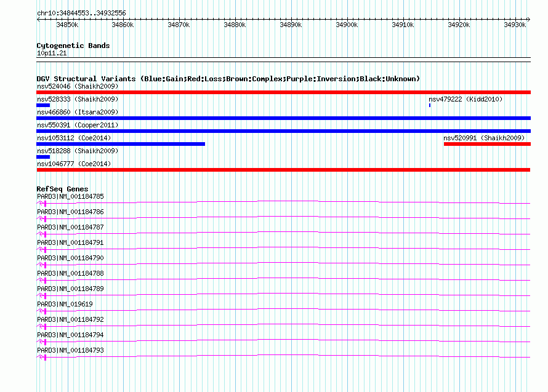This screenshot has width=548, height=392.
Task: Open the PARD3|NM_001184793 transcript label
Action: tap(70, 350)
